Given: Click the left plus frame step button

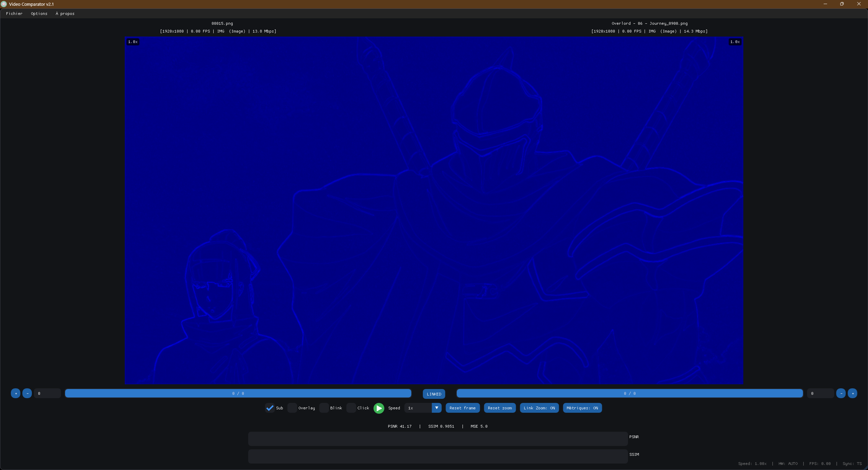Looking at the screenshot, I should click(x=16, y=393).
